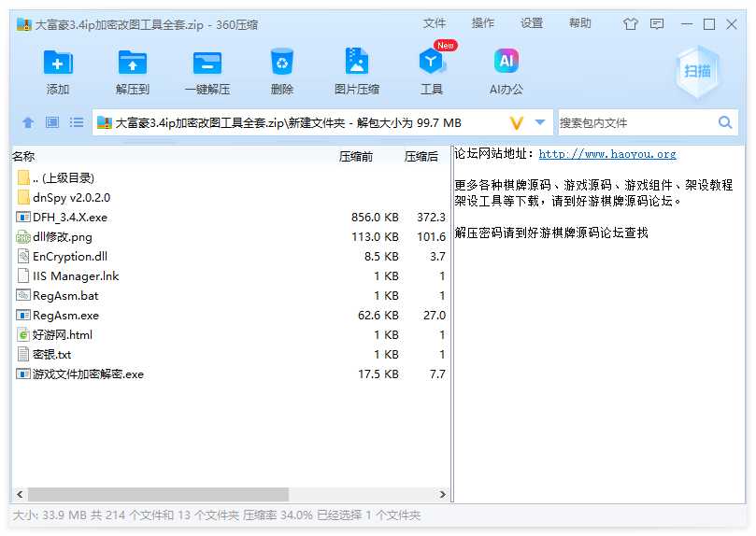756x536 pixels.
Task: Click the 游戏文件加密解密.exe file icon
Action: pyautogui.click(x=23, y=374)
